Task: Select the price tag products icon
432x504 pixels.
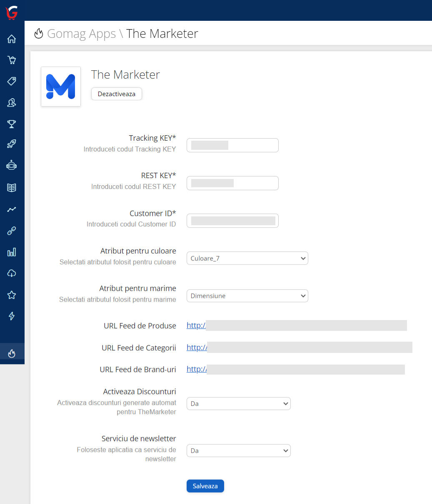Action: (x=12, y=81)
